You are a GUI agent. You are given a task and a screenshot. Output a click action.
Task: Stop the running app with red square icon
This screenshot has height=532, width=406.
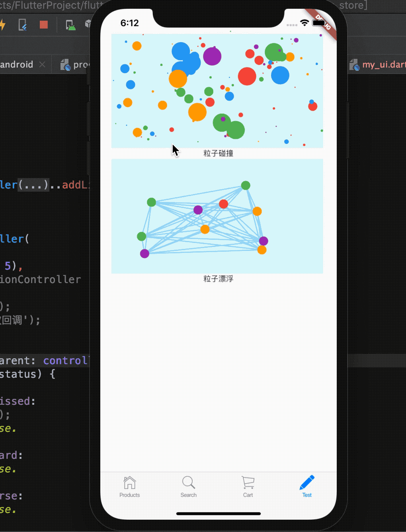(x=43, y=25)
